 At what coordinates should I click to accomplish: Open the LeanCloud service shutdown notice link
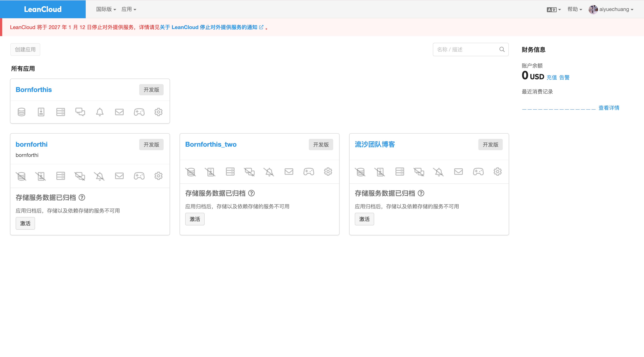click(x=211, y=27)
